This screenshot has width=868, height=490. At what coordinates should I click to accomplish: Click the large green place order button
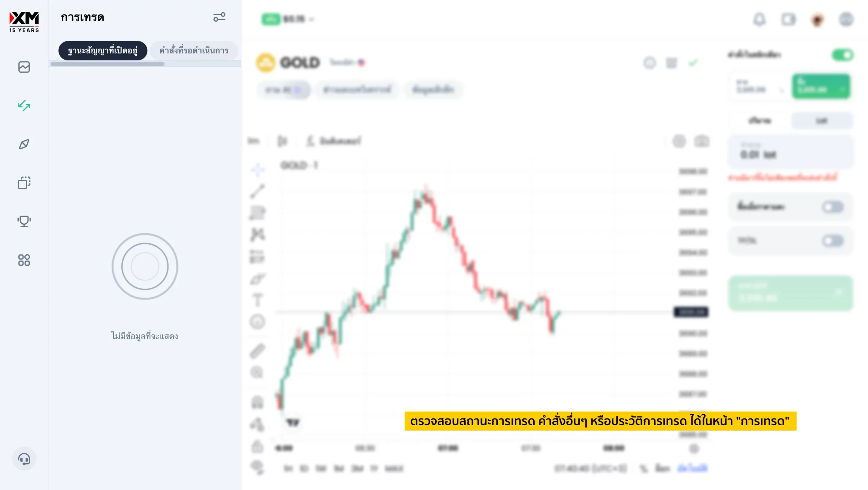[790, 293]
